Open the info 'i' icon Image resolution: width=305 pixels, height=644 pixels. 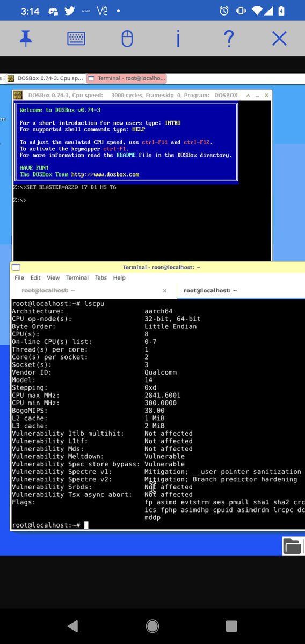click(x=178, y=38)
